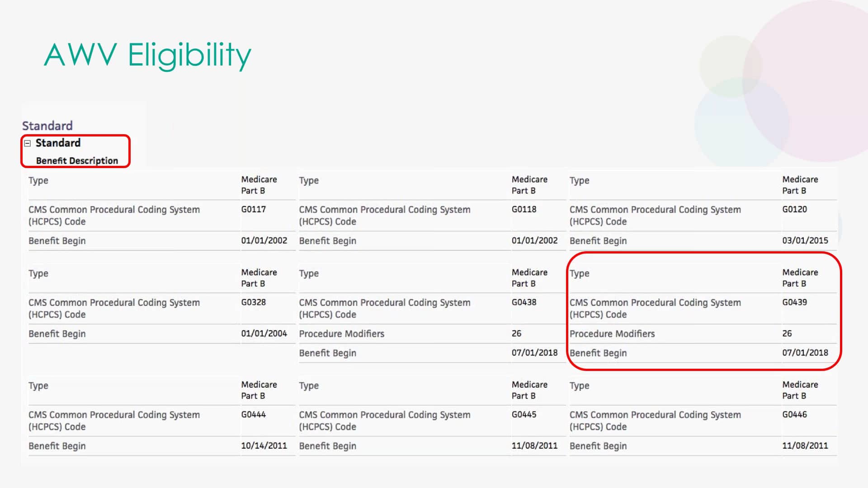Click the 07/01/2018 date under G0439
Image resolution: width=868 pixels, height=488 pixels.
pos(805,352)
